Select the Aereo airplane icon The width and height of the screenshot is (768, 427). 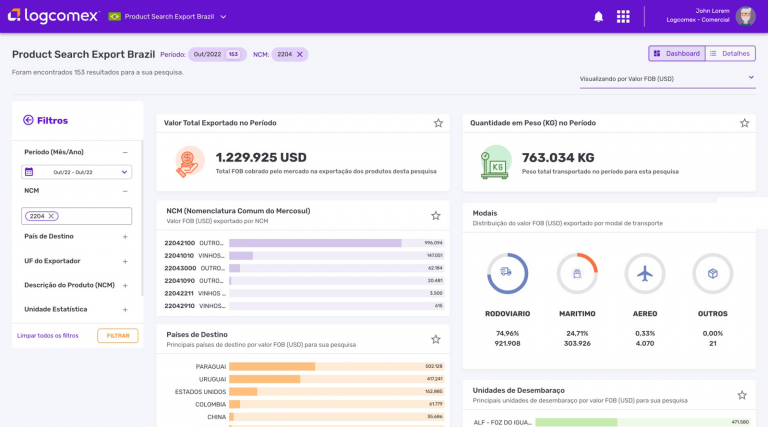644,273
